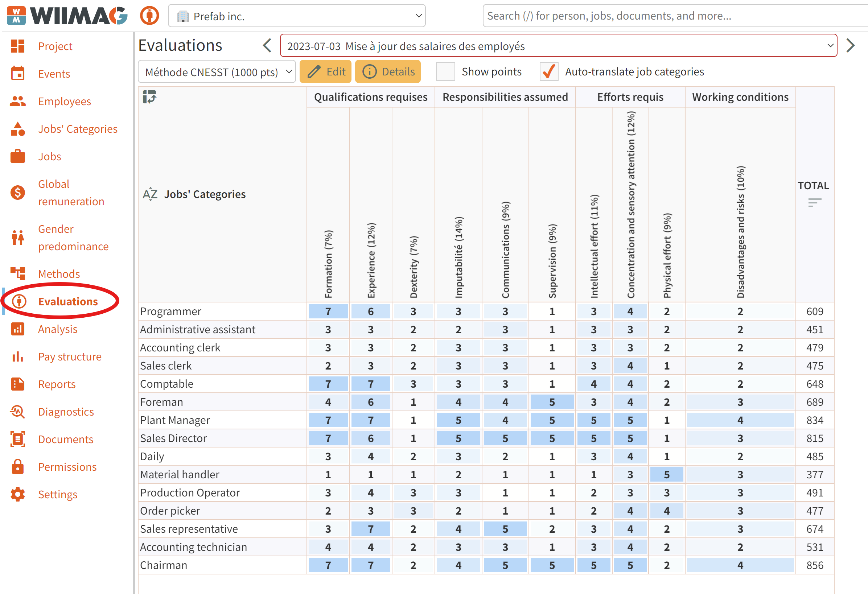The image size is (868, 594).
Task: Open the Project dashboard icon
Action: 17,46
